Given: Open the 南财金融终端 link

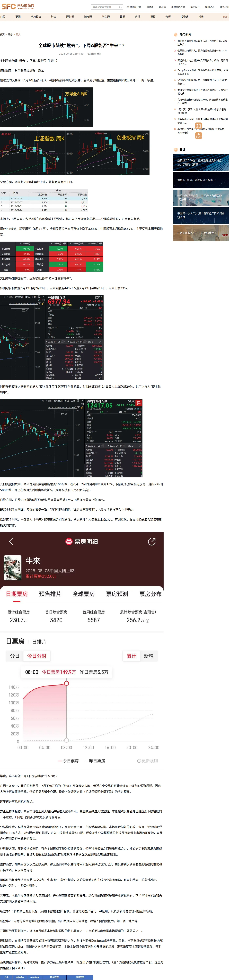Looking at the screenshot, I should point(178,7).
